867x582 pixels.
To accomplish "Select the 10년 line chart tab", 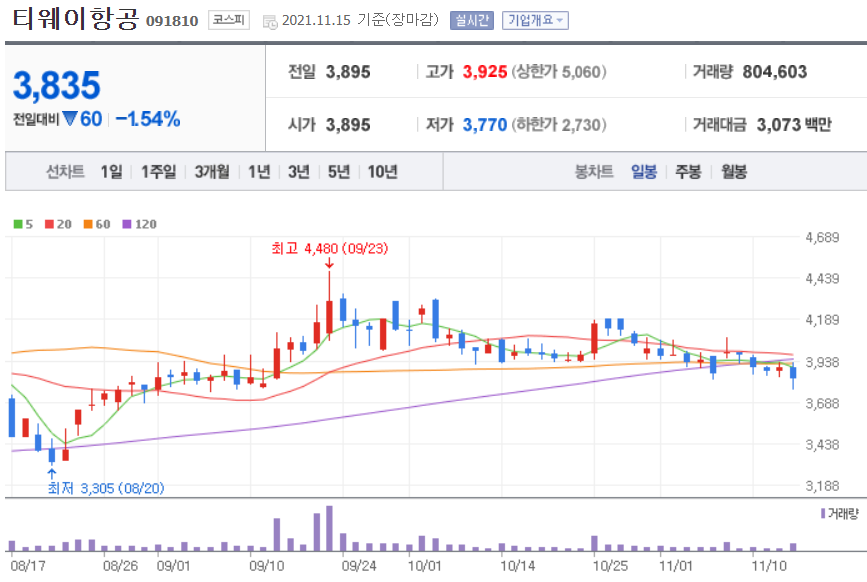I will (x=383, y=172).
